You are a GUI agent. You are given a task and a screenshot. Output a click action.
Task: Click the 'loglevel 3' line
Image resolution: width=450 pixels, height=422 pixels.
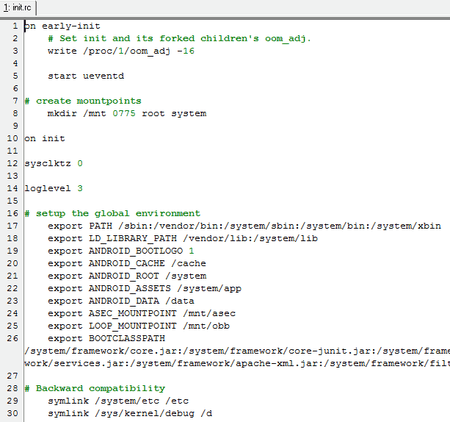[x=53, y=188]
